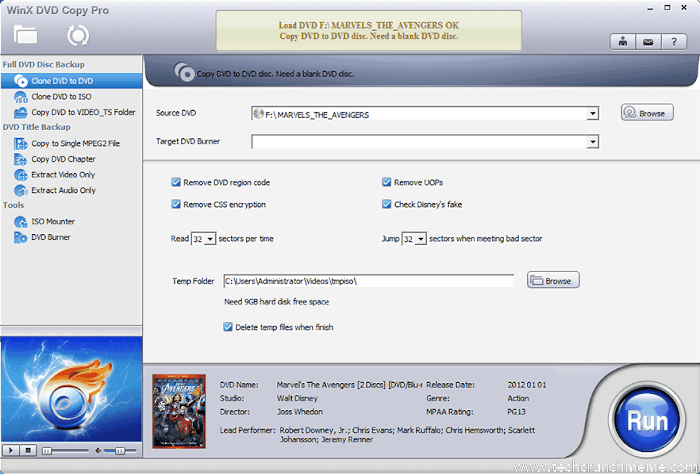Click the Clone DVD to DVD disc icon

coord(21,81)
